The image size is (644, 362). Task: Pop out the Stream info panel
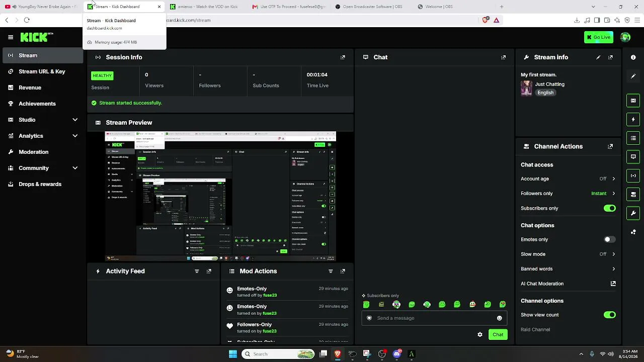[610, 57]
